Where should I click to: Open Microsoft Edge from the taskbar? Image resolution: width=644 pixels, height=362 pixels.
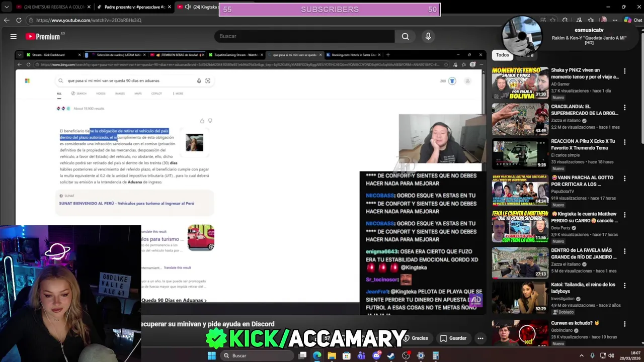click(317, 355)
